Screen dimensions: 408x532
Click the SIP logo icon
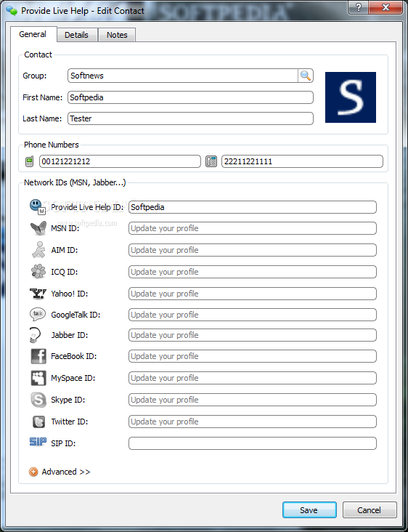38,442
